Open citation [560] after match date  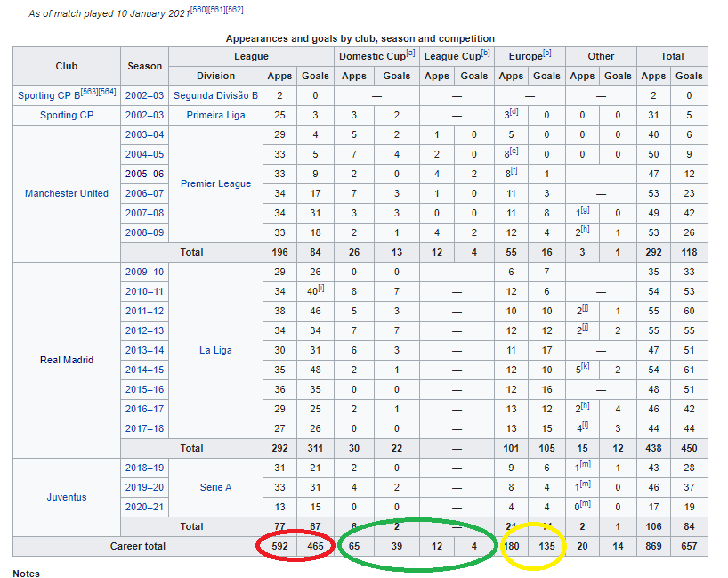199,10
